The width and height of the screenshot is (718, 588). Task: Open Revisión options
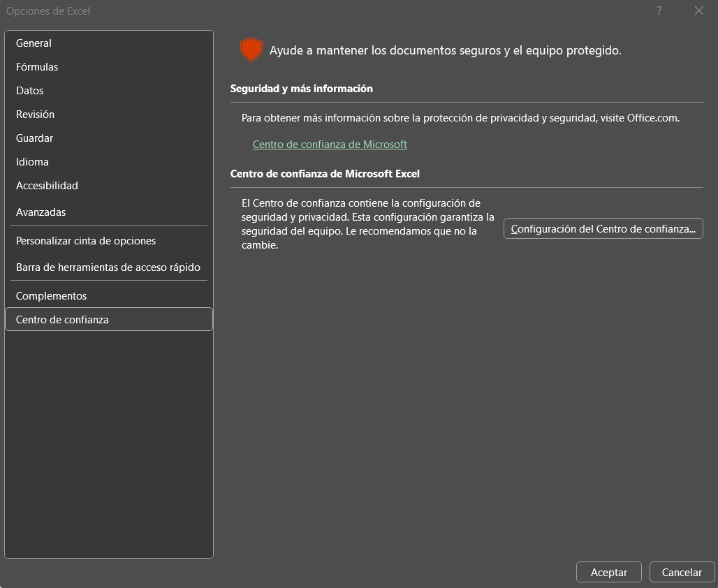click(x=108, y=115)
